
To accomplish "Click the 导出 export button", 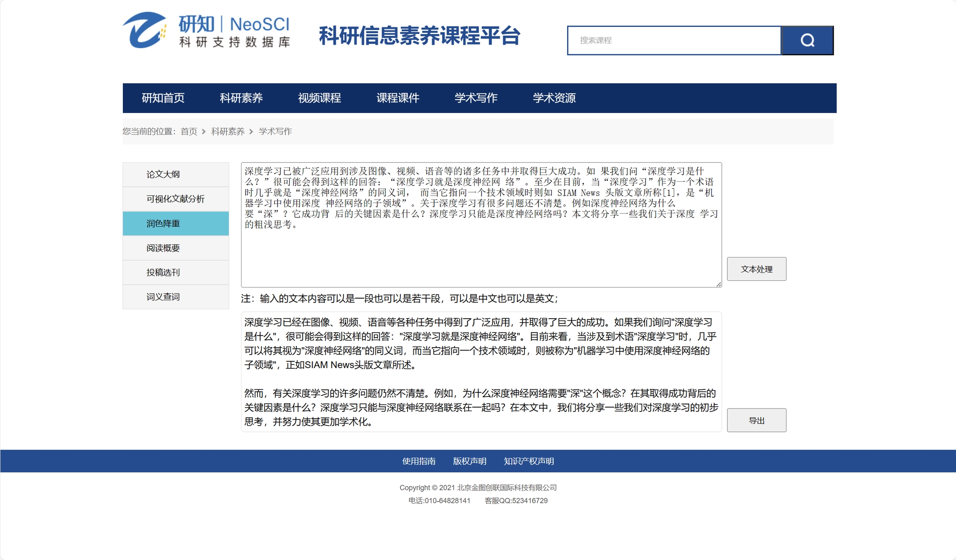I will pos(756,420).
